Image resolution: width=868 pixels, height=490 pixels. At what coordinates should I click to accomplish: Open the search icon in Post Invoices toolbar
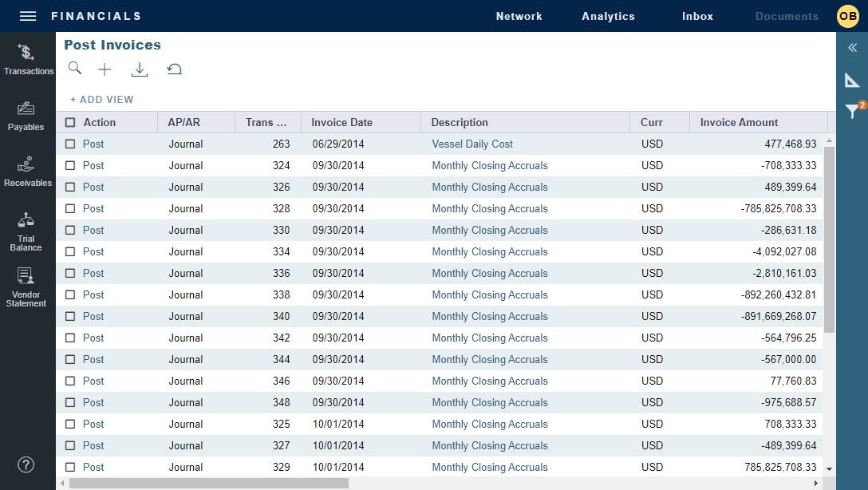(75, 69)
